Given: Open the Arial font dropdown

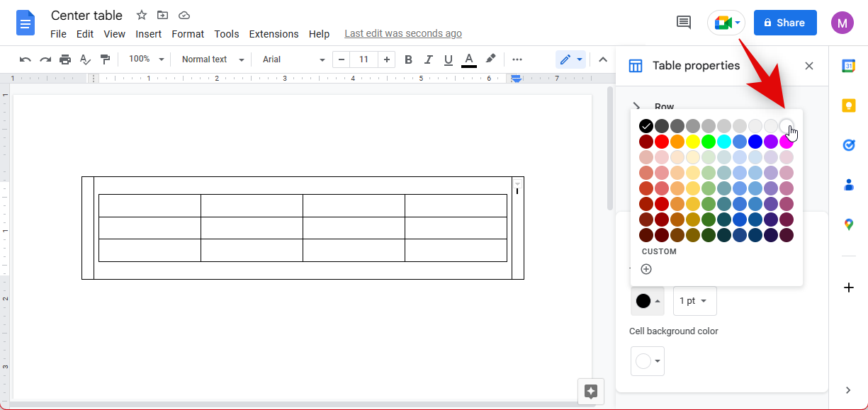Looking at the screenshot, I should (x=293, y=59).
